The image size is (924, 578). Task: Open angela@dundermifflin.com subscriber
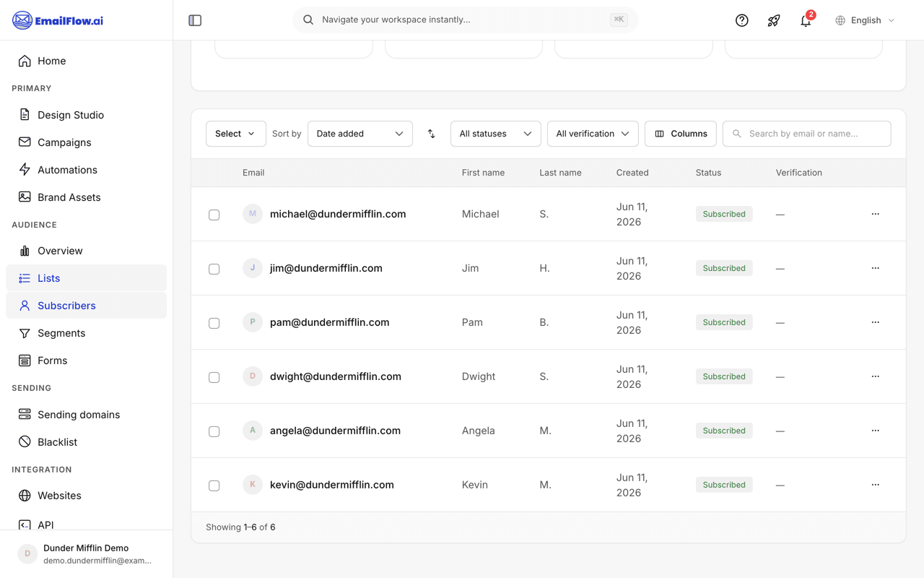(x=335, y=431)
